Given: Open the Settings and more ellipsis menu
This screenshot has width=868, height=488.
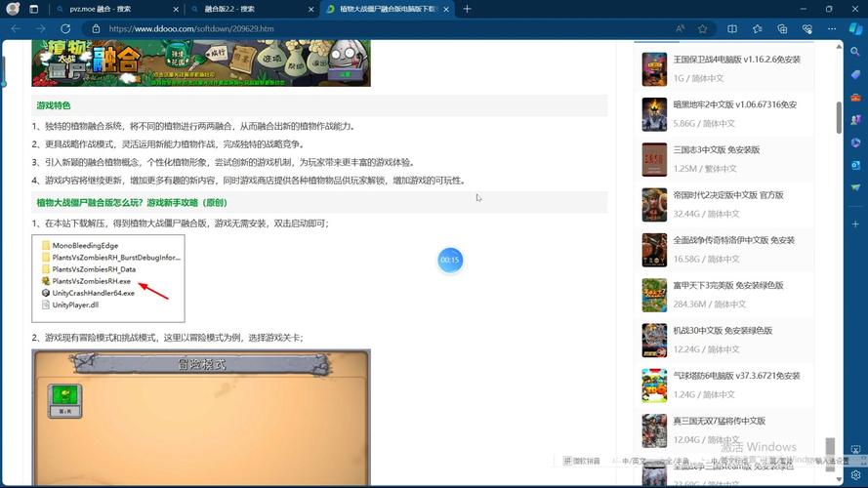Looking at the screenshot, I should 832,28.
